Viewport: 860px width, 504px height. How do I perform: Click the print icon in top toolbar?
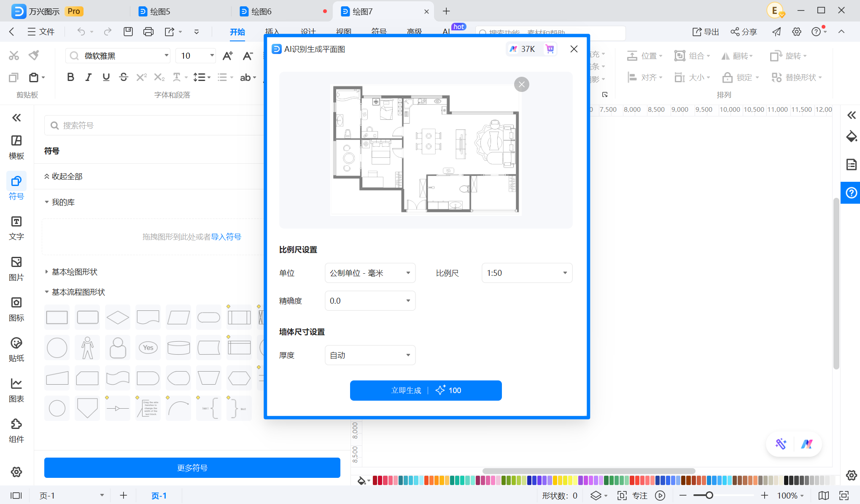pyautogui.click(x=148, y=32)
